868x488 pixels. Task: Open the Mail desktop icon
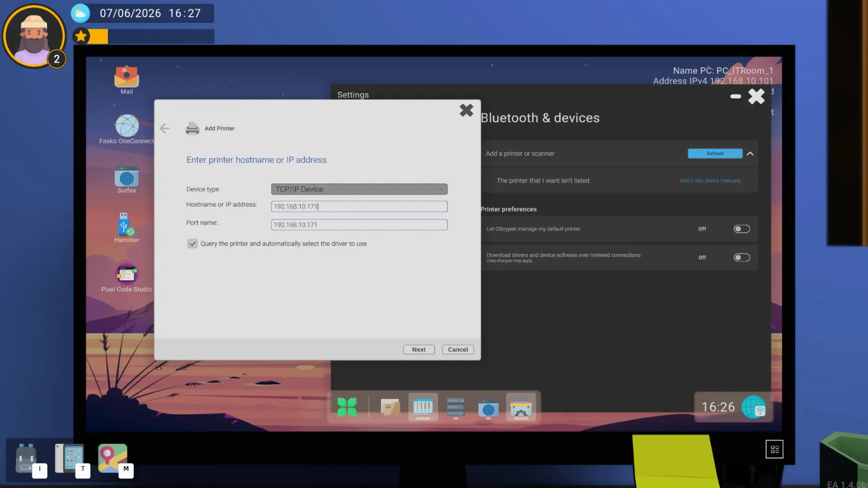click(127, 80)
